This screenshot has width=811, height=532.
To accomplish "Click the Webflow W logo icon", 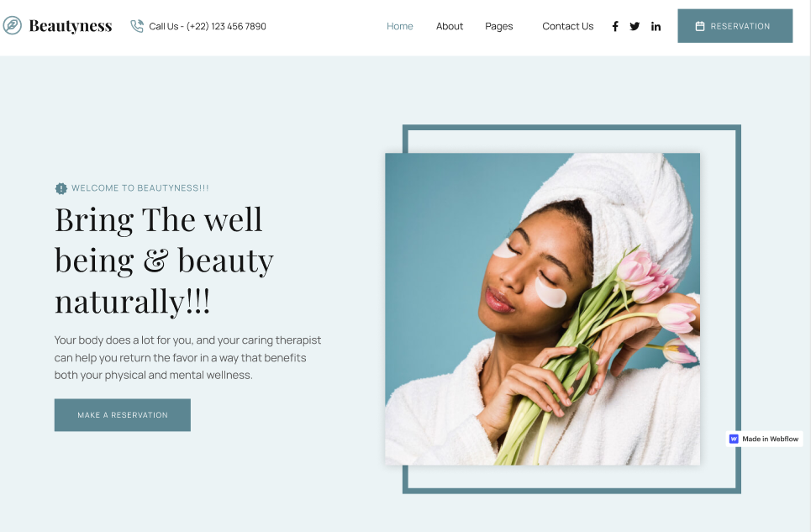I will tap(734, 439).
